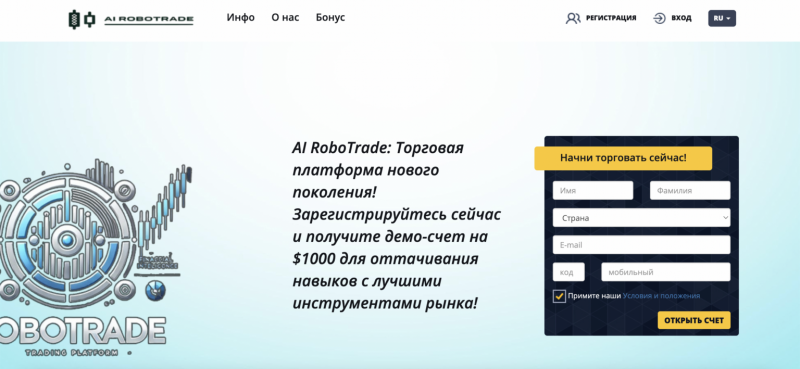Click the Начни торговать сейчас! banner

coord(623,158)
